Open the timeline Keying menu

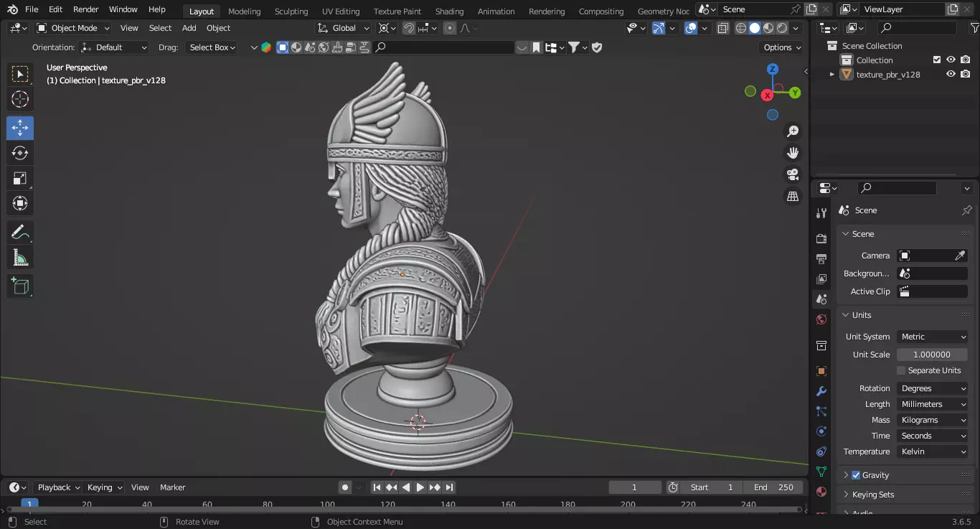pyautogui.click(x=105, y=487)
